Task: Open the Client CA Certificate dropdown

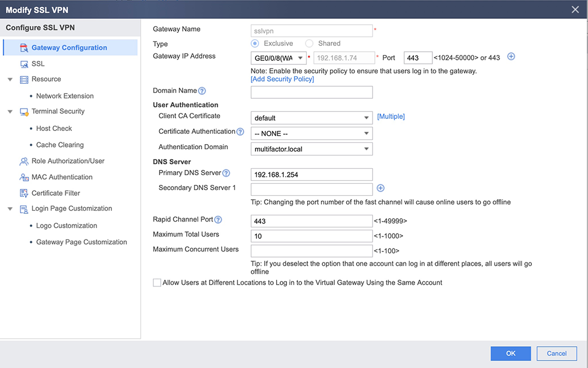Action: tap(312, 118)
